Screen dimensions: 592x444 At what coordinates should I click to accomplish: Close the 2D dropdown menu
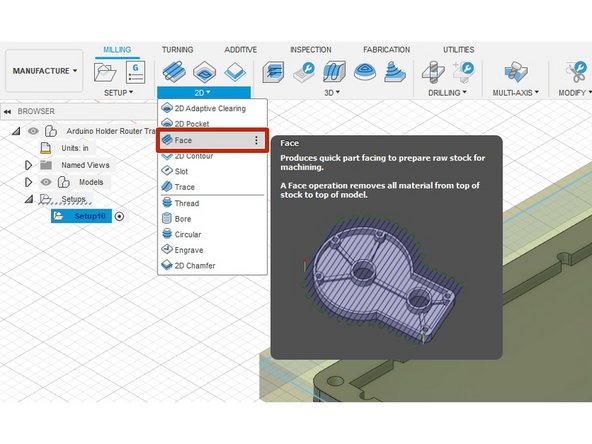coord(203,92)
